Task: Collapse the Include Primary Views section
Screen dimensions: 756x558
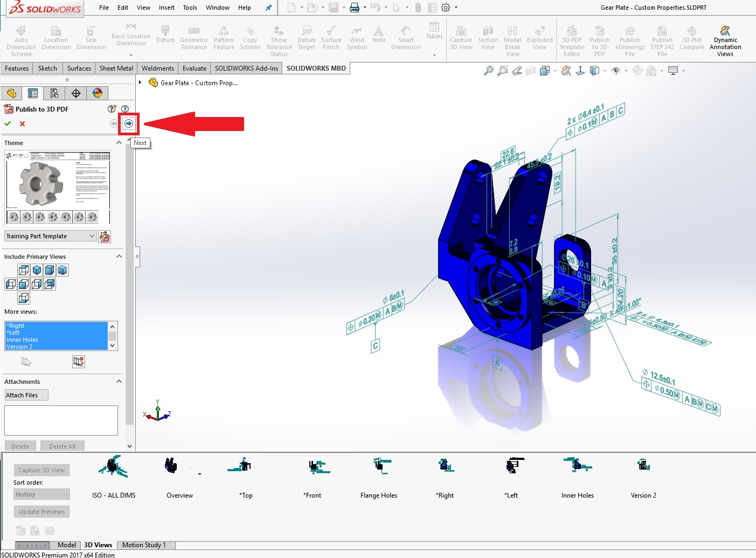Action: click(119, 257)
